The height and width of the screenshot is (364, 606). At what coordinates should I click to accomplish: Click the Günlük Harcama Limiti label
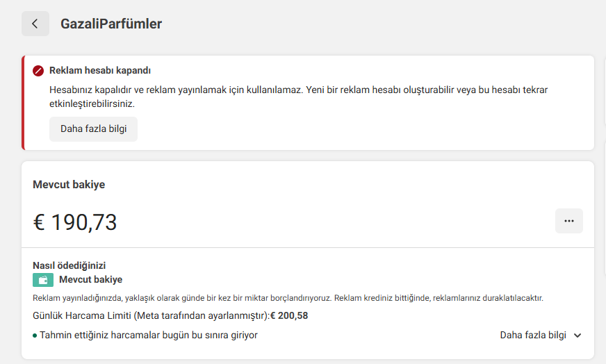(150, 315)
